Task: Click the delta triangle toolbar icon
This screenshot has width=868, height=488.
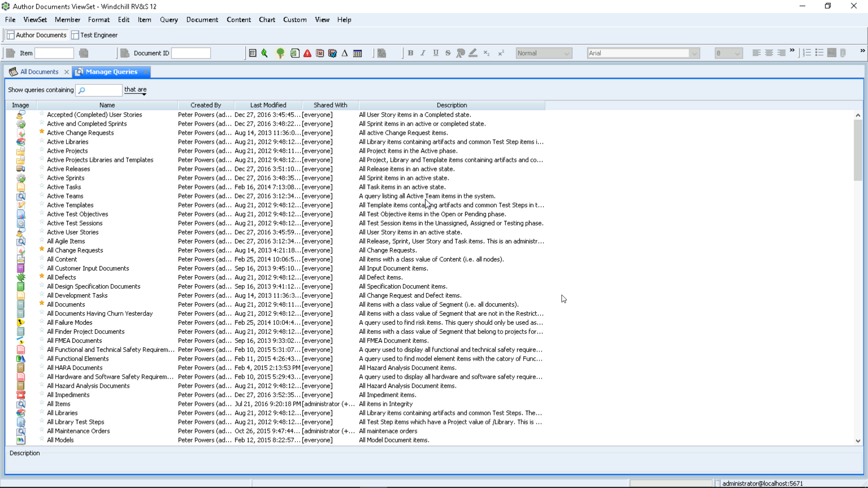Action: (x=344, y=53)
